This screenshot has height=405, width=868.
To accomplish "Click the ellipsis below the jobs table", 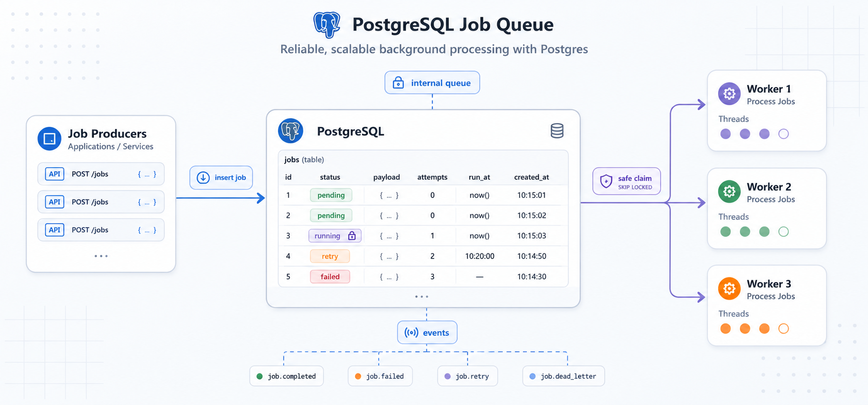I will coord(422,297).
